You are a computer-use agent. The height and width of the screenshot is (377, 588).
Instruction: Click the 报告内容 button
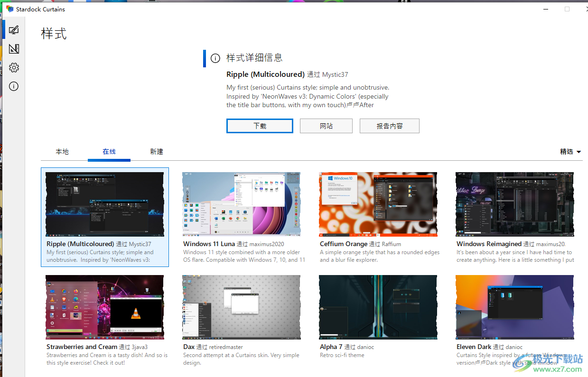click(x=390, y=126)
